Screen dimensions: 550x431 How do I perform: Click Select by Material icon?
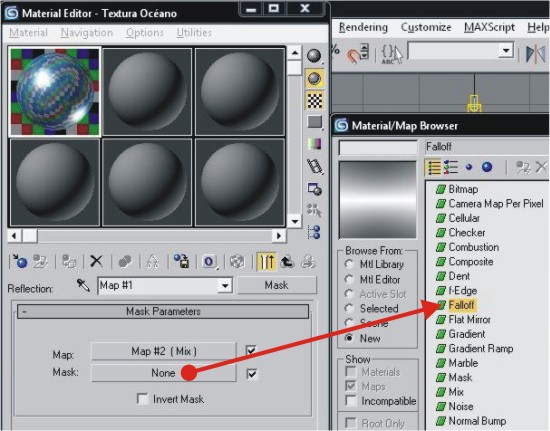pyautogui.click(x=314, y=210)
